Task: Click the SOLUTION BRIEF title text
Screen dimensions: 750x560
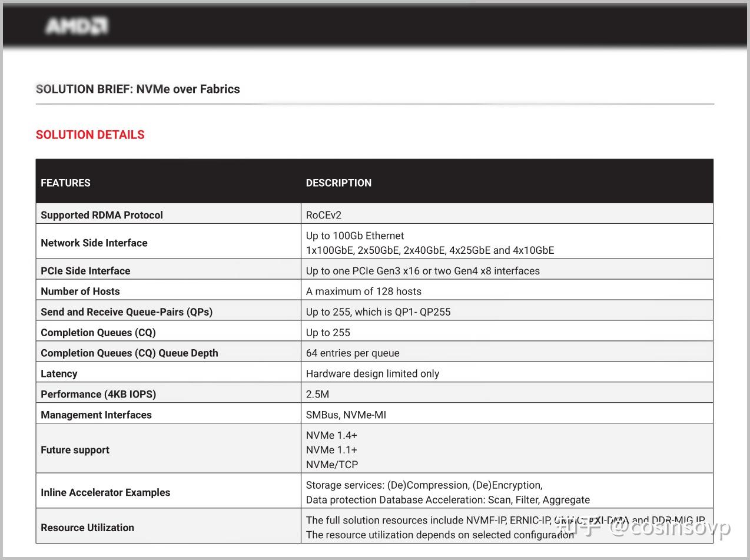Action: pos(138,89)
